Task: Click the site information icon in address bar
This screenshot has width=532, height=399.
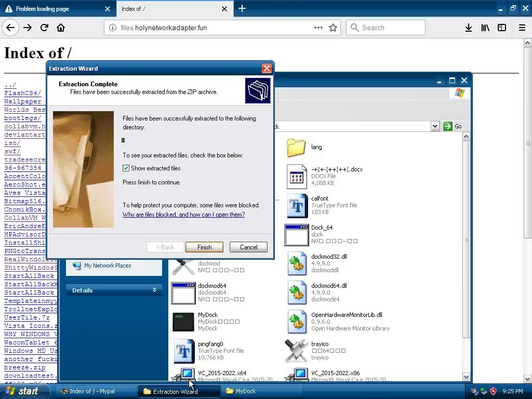Action: click(113, 28)
